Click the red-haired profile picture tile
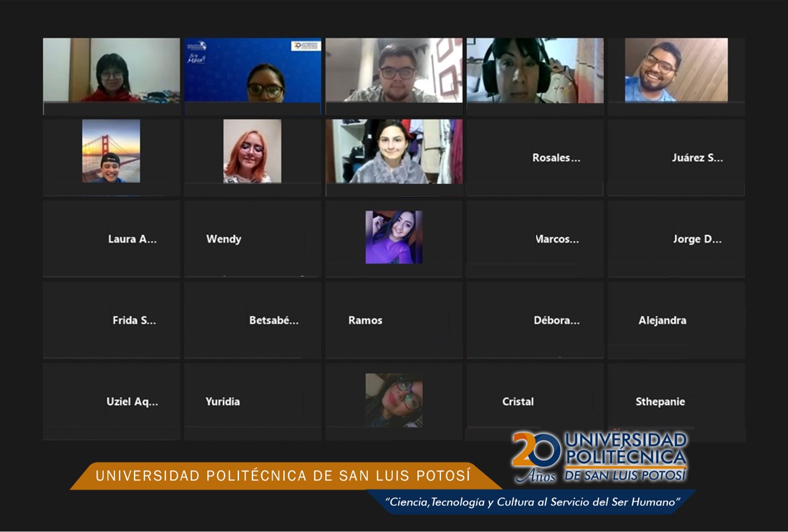 pos(252,151)
